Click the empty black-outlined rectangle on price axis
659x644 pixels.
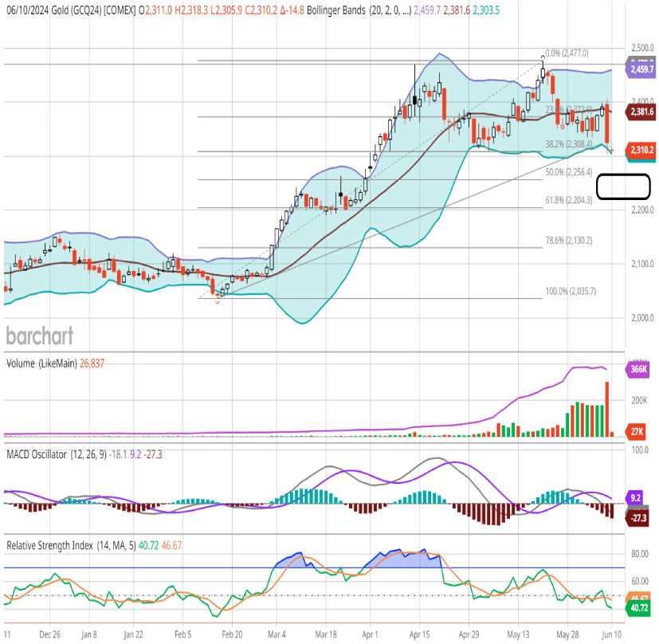coord(623,186)
